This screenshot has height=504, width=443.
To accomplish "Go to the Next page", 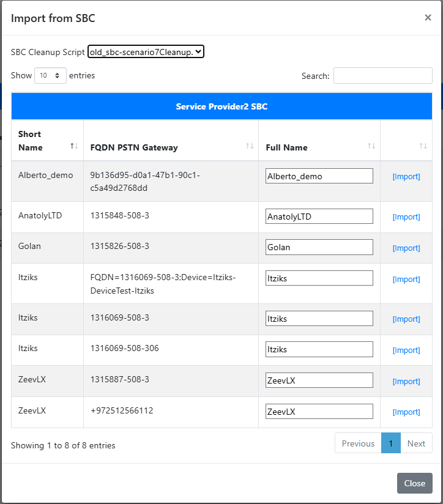I will tap(416, 443).
